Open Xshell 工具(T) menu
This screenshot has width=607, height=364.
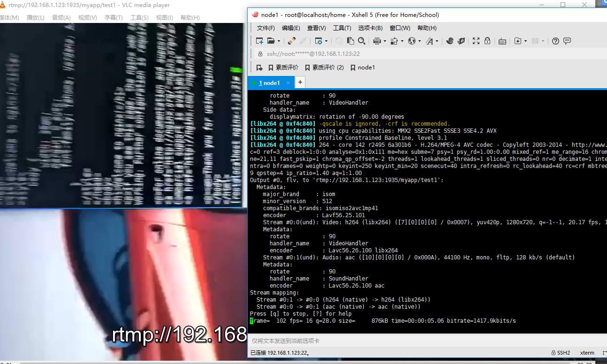342,28
